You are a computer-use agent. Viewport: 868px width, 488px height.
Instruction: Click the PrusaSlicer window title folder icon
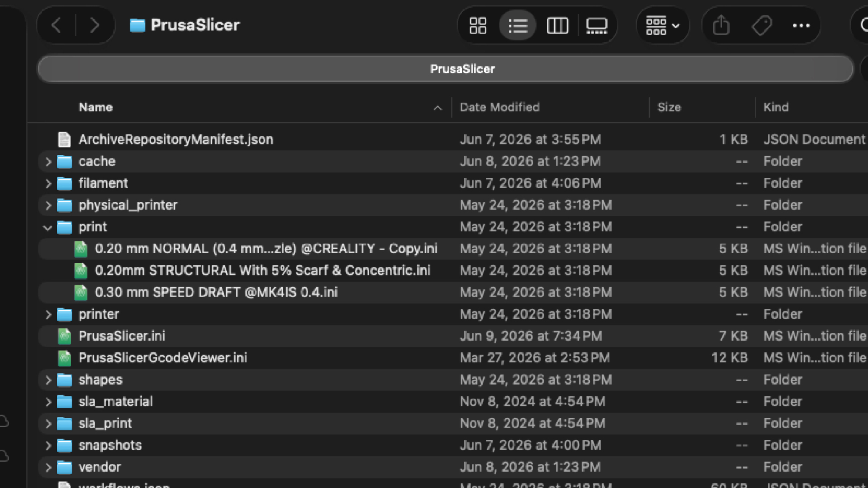point(137,25)
